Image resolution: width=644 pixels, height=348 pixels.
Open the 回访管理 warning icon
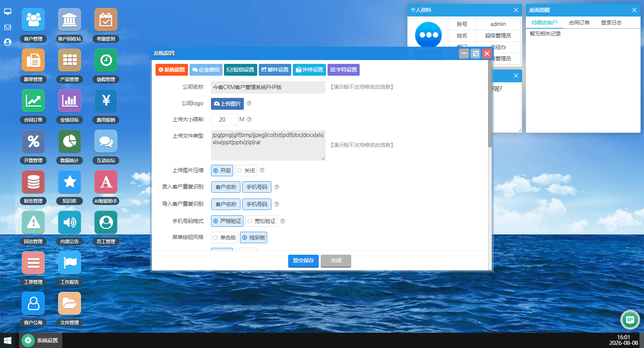click(x=33, y=223)
